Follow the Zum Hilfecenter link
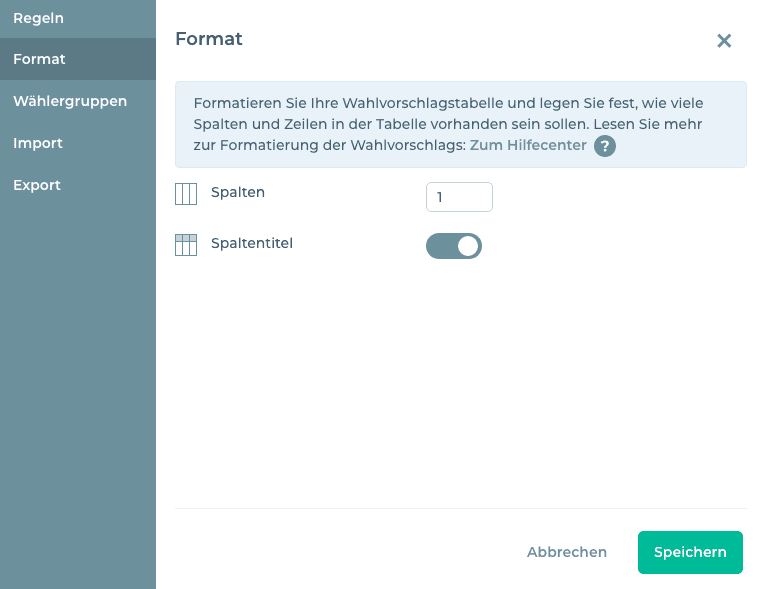This screenshot has width=761, height=589. click(x=528, y=146)
